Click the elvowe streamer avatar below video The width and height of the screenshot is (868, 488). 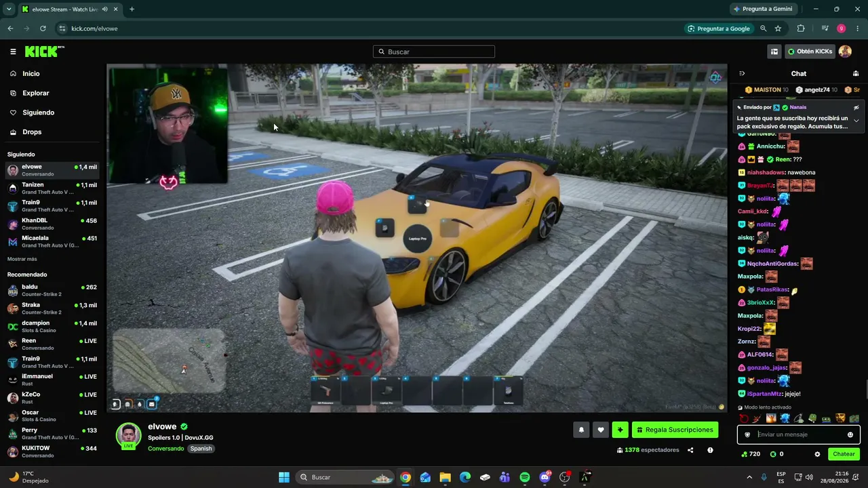coord(129,436)
